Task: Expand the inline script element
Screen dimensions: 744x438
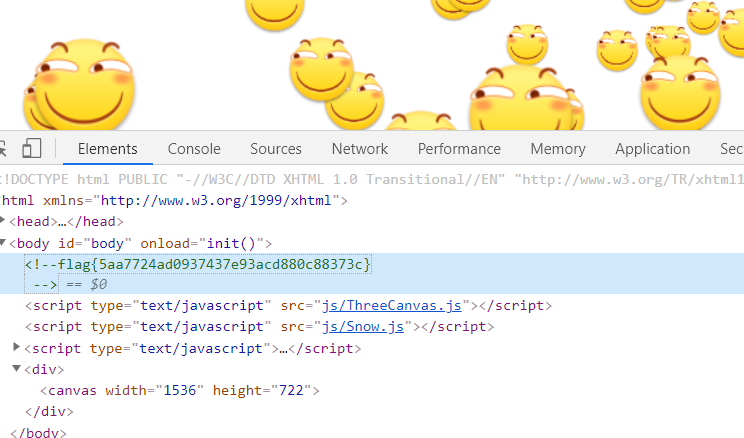Action: click(16, 347)
